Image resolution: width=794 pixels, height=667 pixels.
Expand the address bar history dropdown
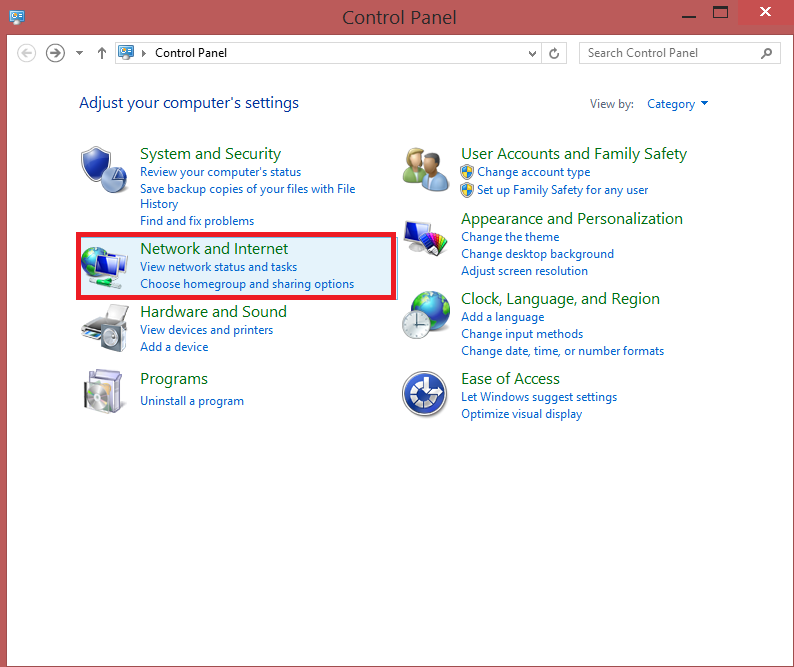click(x=532, y=53)
